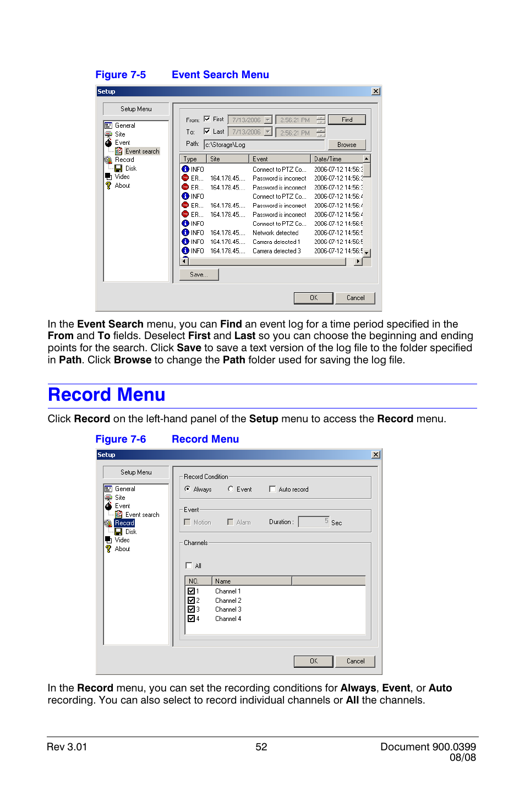Image resolution: width=525 pixels, height=812 pixels.
Task: Toggle the Alarm checkbox in the Event group
Action: pyautogui.click(x=231, y=522)
